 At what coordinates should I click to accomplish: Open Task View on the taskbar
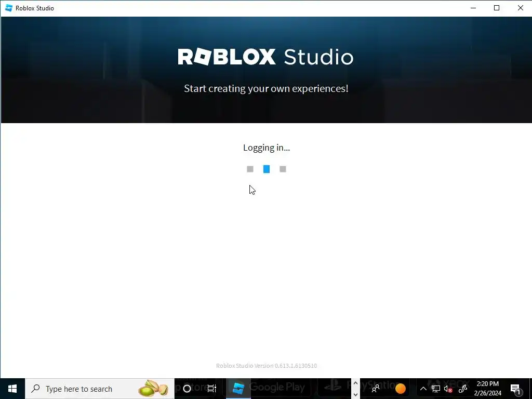point(212,389)
